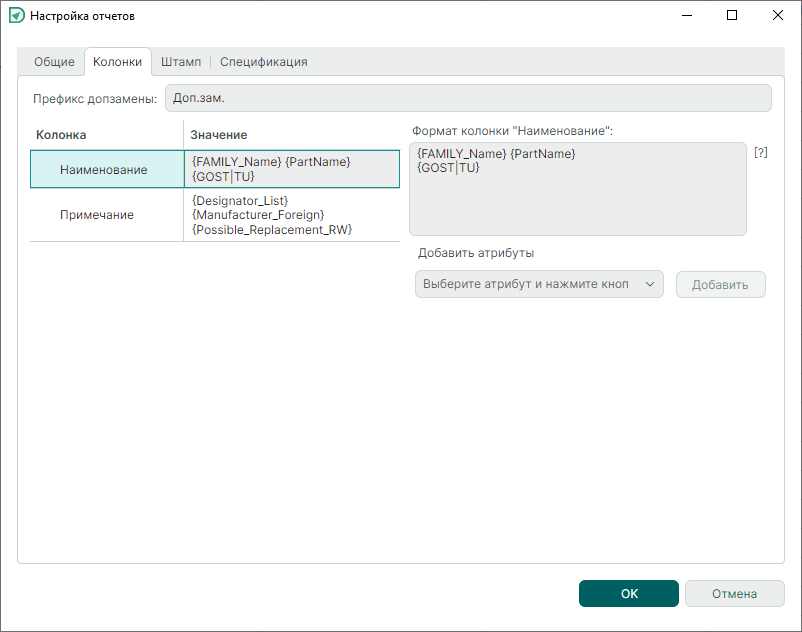Confirm settings with the OK button
This screenshot has height=632, width=802.
coord(628,594)
